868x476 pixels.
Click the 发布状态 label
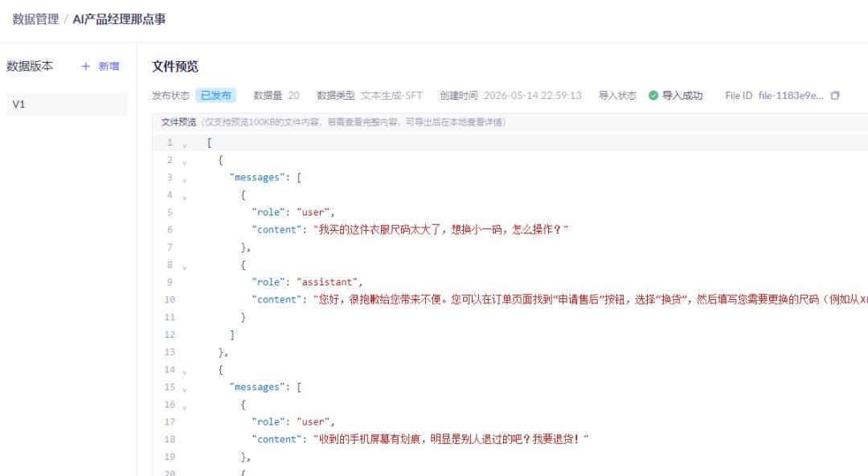[170, 96]
